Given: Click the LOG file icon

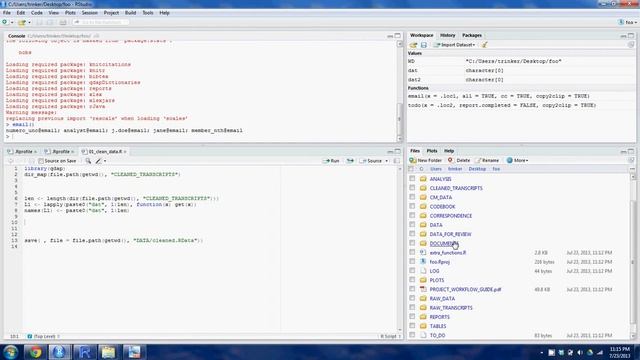Looking at the screenshot, I should [423, 271].
